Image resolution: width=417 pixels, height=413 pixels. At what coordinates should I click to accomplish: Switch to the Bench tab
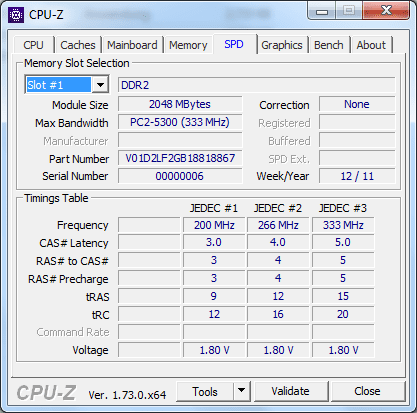[329, 45]
